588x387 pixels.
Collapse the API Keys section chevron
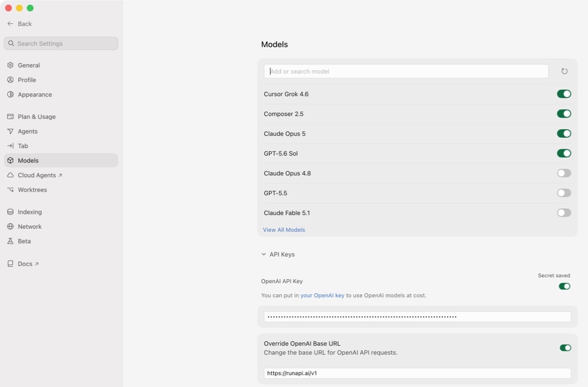coord(264,254)
